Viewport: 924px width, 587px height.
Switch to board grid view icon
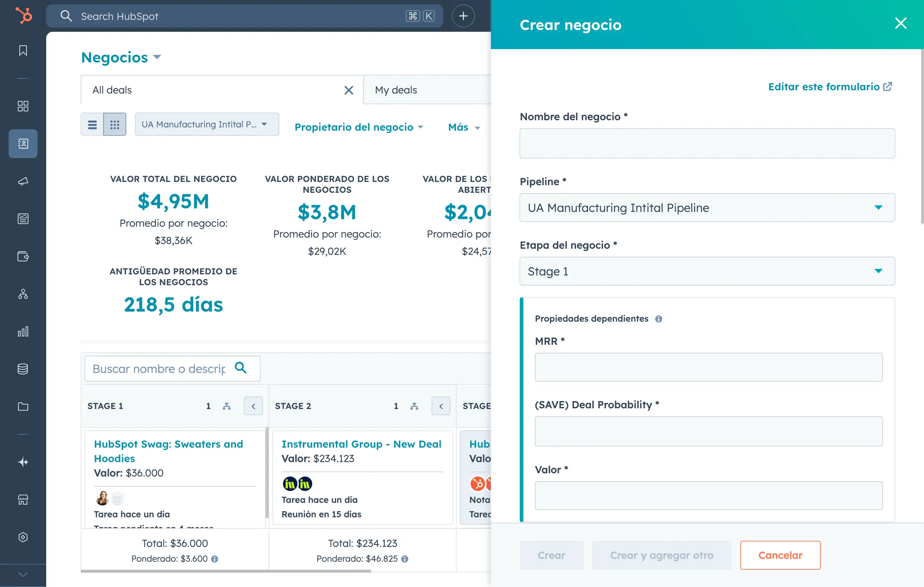[x=115, y=125]
